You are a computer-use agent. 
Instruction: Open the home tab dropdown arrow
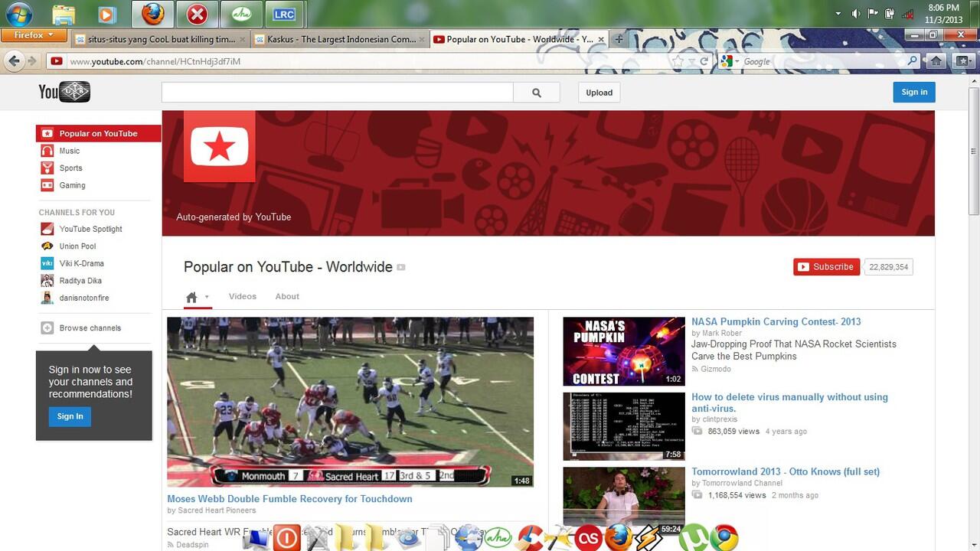[x=207, y=297]
